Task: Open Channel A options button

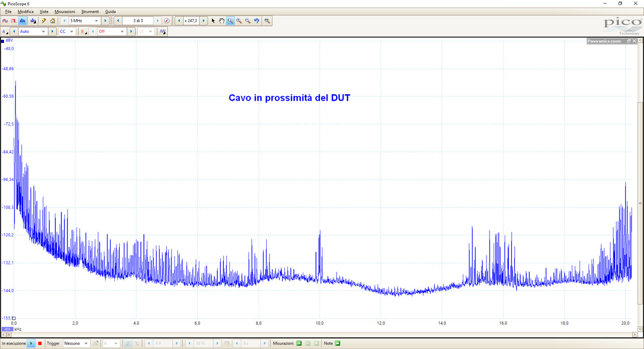Action: coord(6,31)
